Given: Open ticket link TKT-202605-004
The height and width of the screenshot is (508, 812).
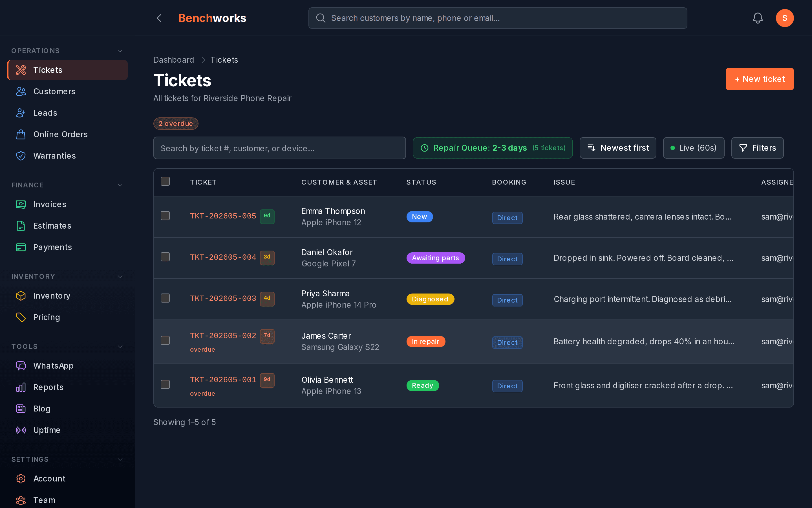Looking at the screenshot, I should tap(223, 257).
